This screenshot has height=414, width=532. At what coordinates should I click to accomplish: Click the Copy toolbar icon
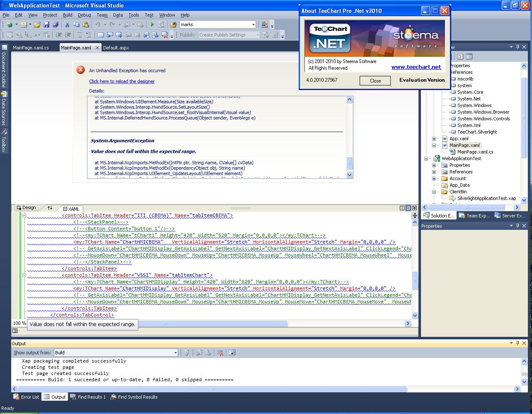click(77, 24)
